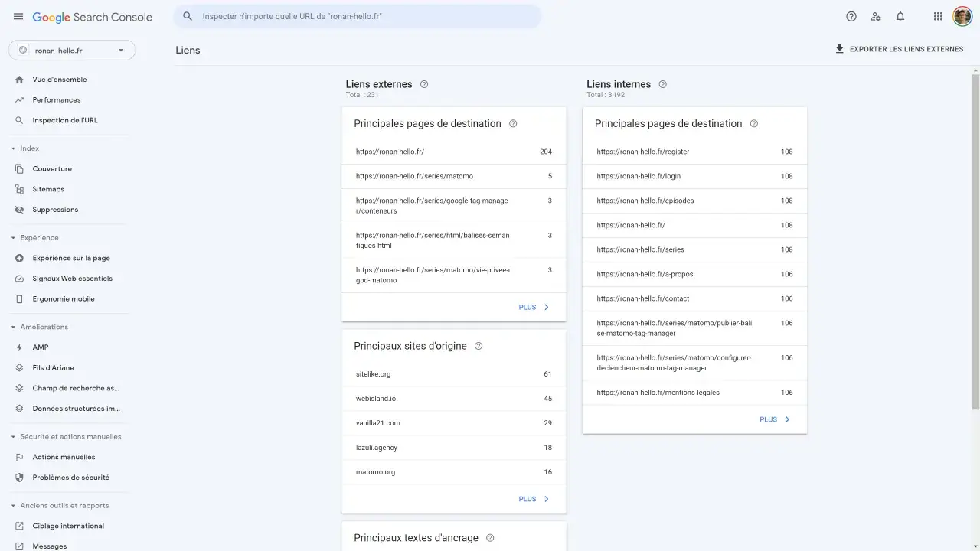This screenshot has width=980, height=551.
Task: Select lazuli.agency origin site row
Action: (454, 448)
